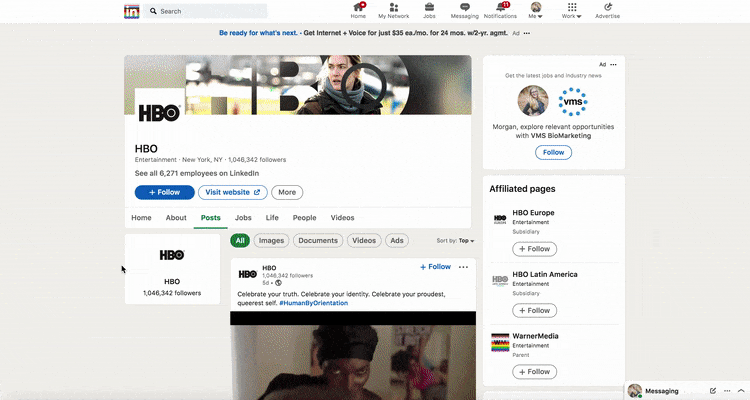Open the #HumanByOrientation hashtag

(x=314, y=303)
